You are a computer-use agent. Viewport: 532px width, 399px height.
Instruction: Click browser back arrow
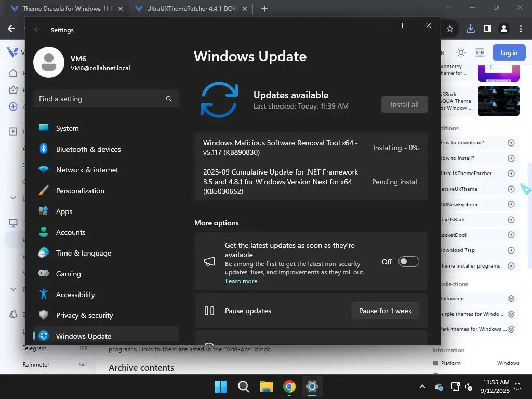(x=11, y=29)
